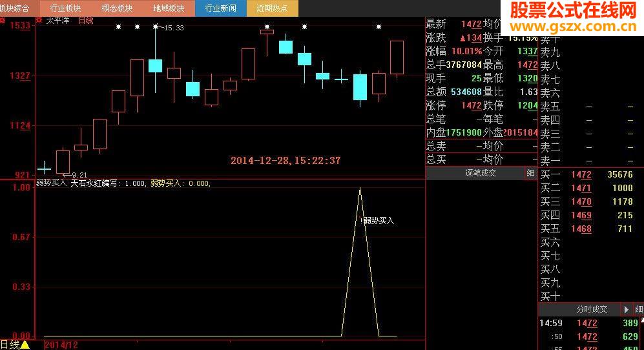Click the 天石永红编写: 1.000 indicator value

point(108,183)
